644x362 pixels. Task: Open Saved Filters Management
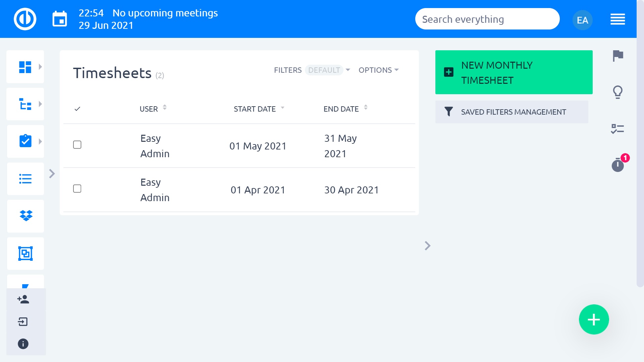point(512,112)
